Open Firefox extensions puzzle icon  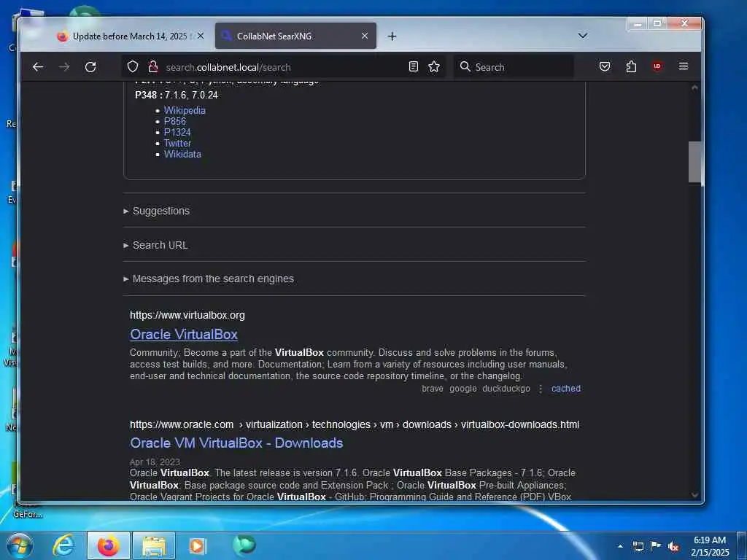pyautogui.click(x=631, y=66)
